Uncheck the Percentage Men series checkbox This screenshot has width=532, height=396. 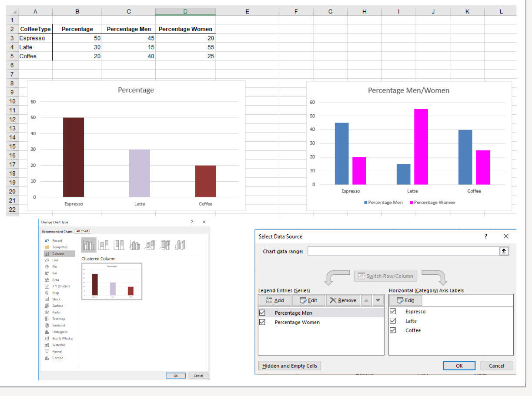(x=262, y=313)
